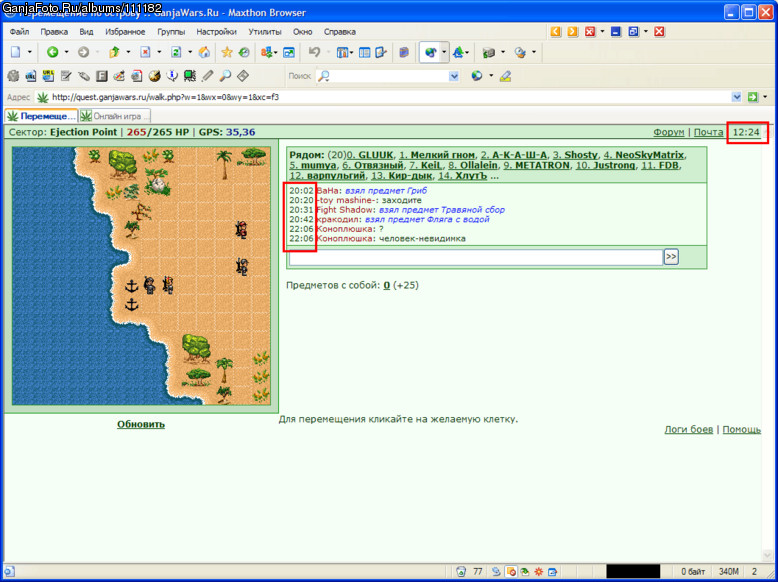
Task: Click the recycle bin icon in status bar
Action: click(x=461, y=571)
